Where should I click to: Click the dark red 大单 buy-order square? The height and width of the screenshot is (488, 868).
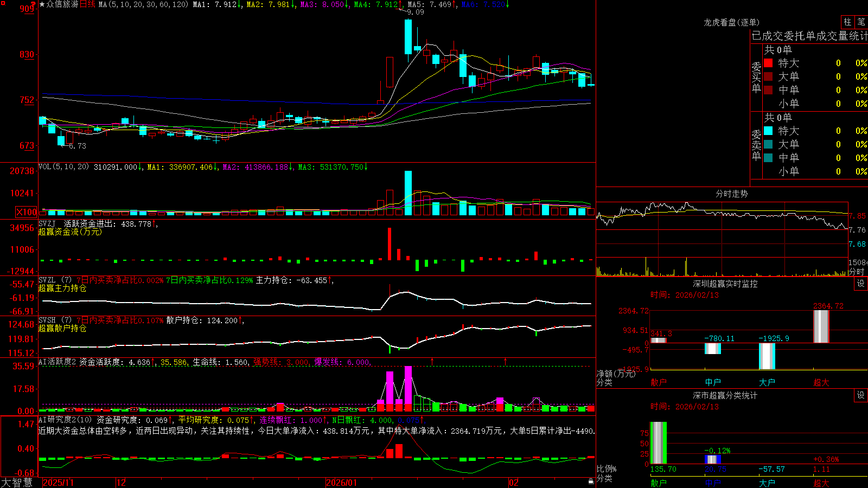pos(768,76)
